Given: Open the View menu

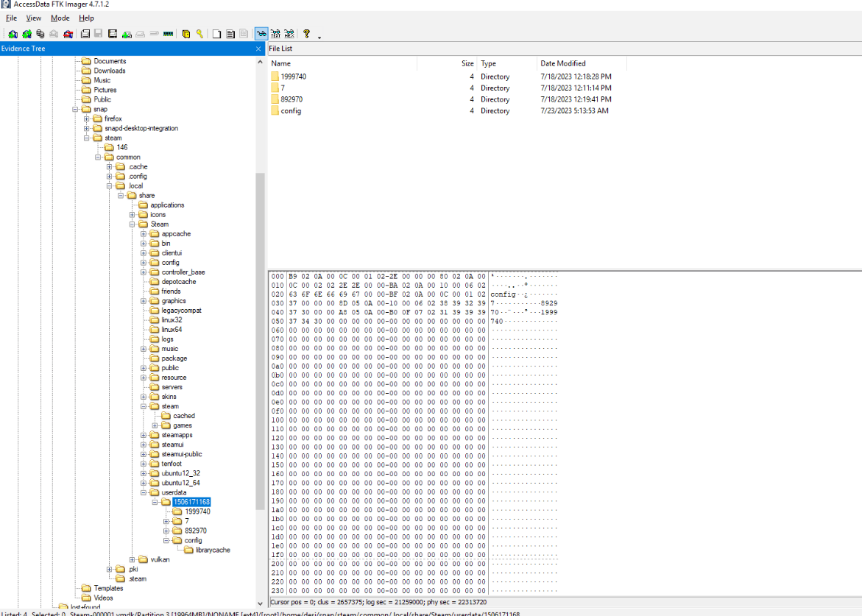Looking at the screenshot, I should (34, 18).
